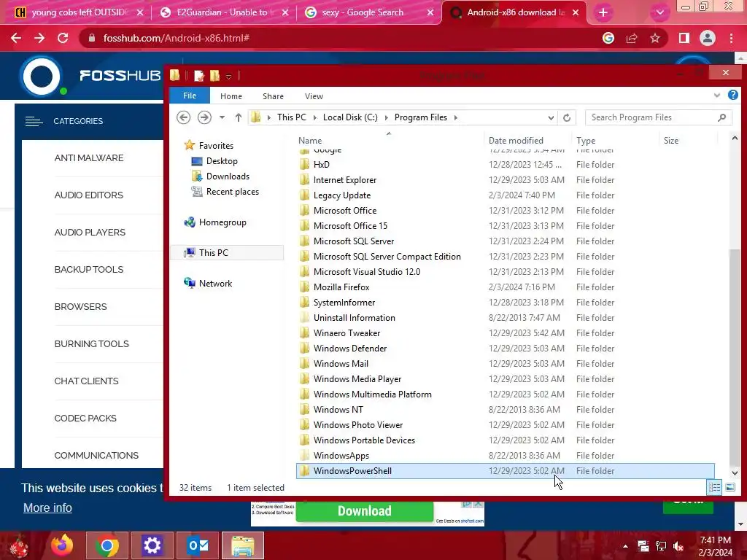This screenshot has height=560, width=747.
Task: Go forward in the File Explorer window
Action: coord(204,117)
